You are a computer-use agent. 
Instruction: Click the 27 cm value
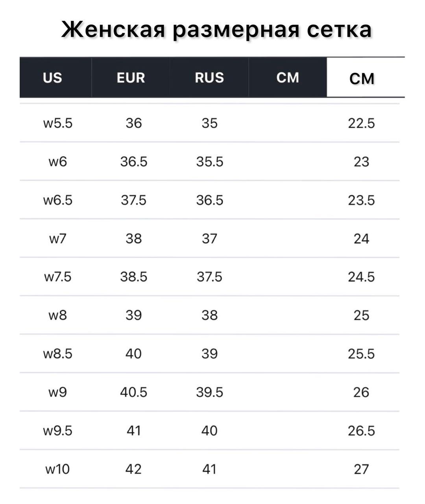click(361, 469)
